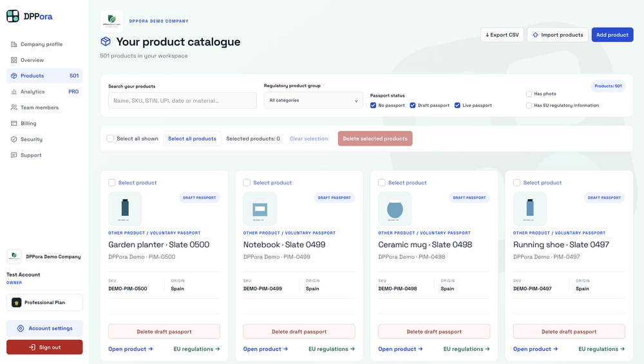Open product link for Garden planter
Viewport: 644px width, 364px height.
click(131, 349)
